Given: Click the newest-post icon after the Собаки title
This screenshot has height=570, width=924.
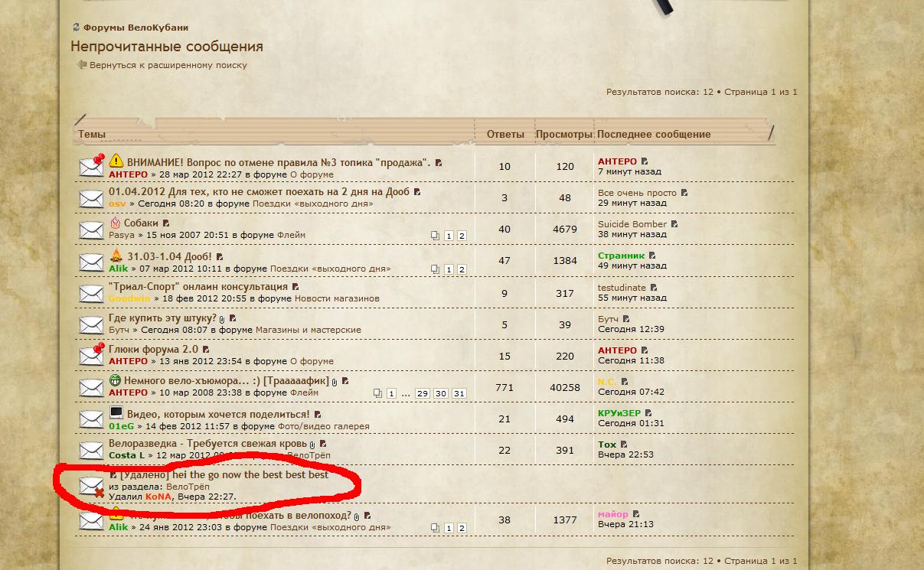Looking at the screenshot, I should 167,223.
